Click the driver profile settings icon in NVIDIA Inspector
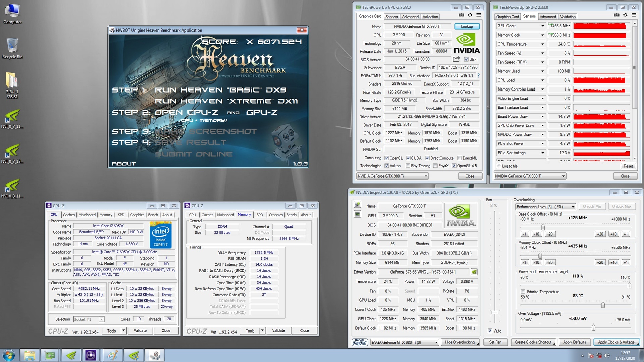Image resolution: width=644 pixels, height=362 pixels. (474, 272)
